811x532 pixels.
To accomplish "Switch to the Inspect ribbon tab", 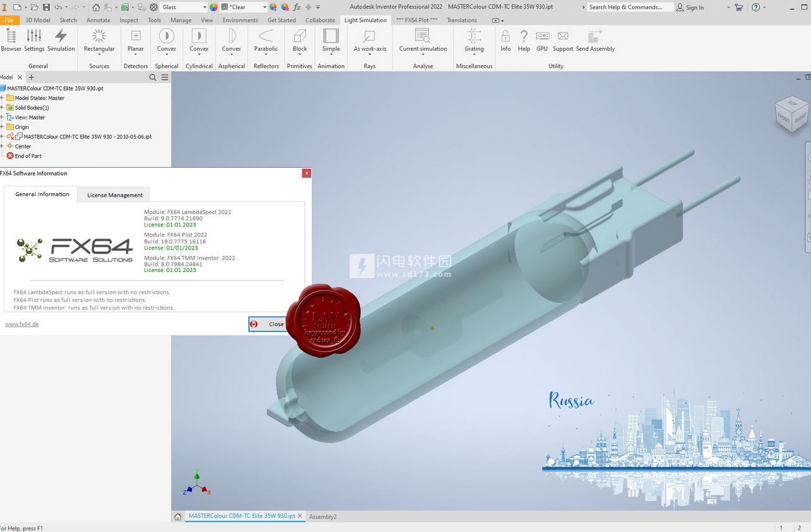I will pos(129,20).
